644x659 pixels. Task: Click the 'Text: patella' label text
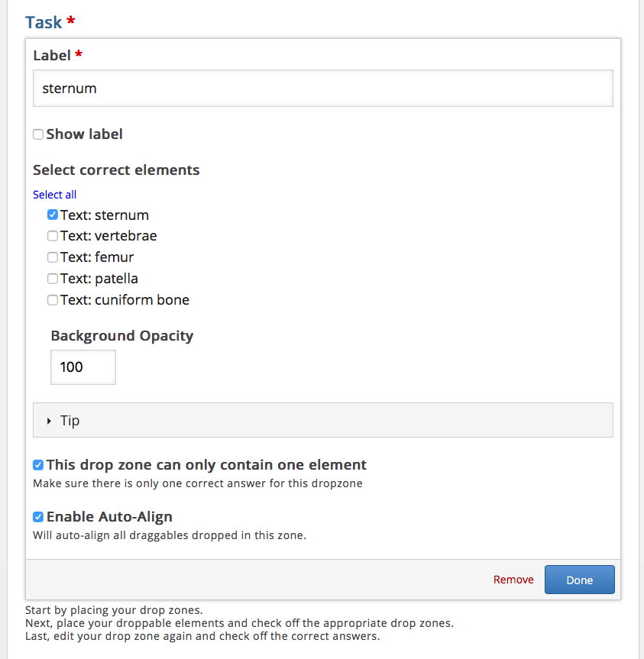[99, 279]
